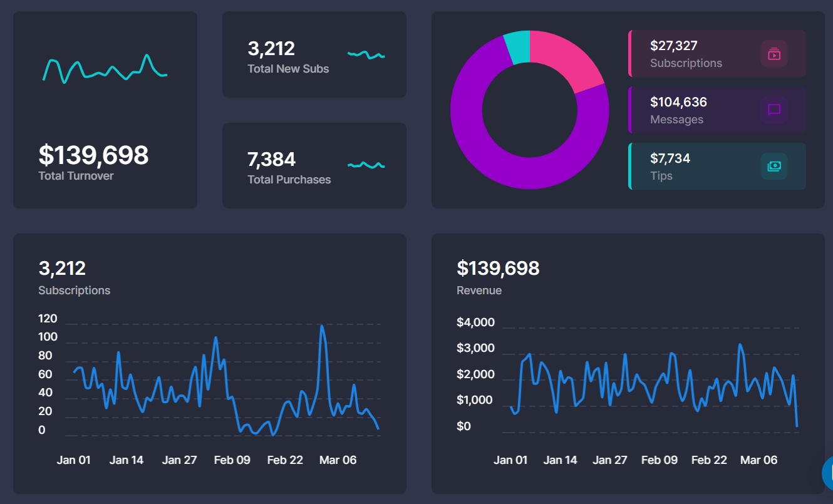
Task: Click the 40 axis label in Subscriptions chart
Action: 45,393
